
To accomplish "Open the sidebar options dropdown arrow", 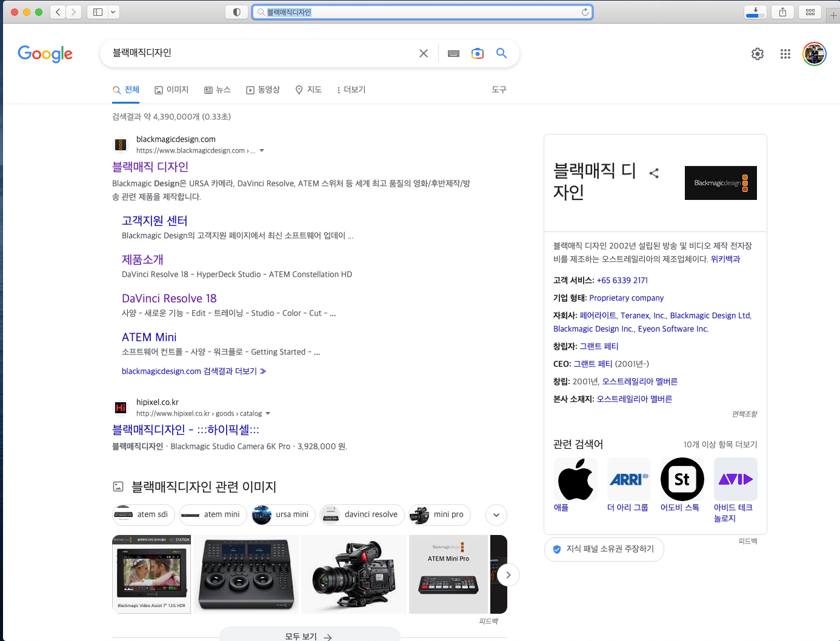I will pos(113,12).
